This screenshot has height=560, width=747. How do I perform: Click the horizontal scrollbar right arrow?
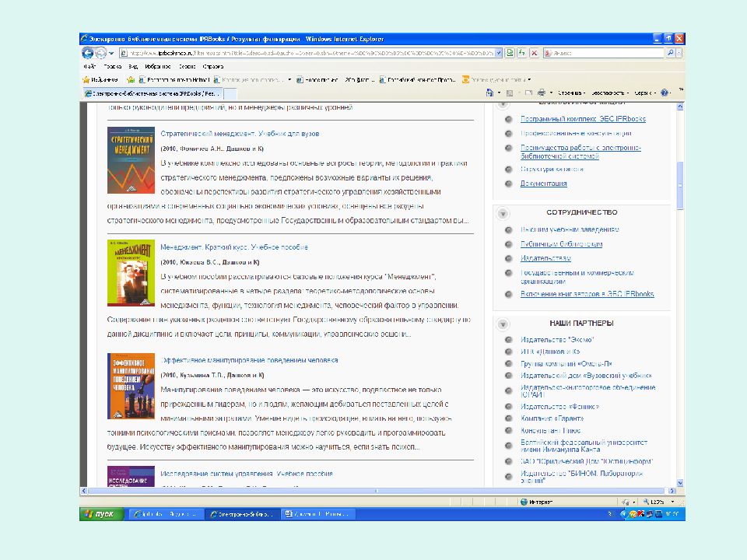(x=672, y=491)
